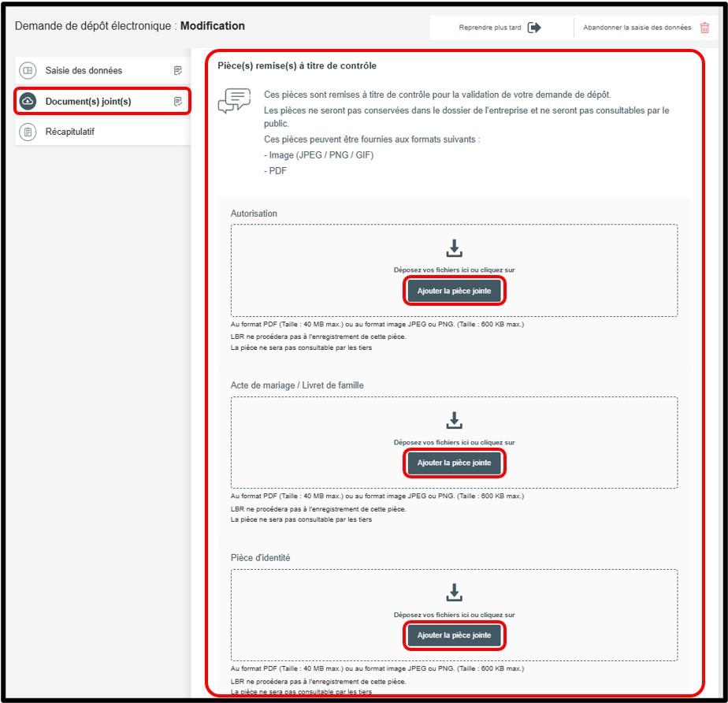Add attachment for Pièce d'identité
This screenshot has width=728, height=703.
pos(454,635)
